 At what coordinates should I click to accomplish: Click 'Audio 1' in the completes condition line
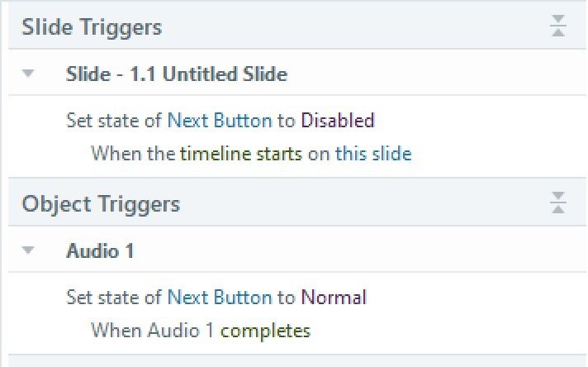coord(181,331)
